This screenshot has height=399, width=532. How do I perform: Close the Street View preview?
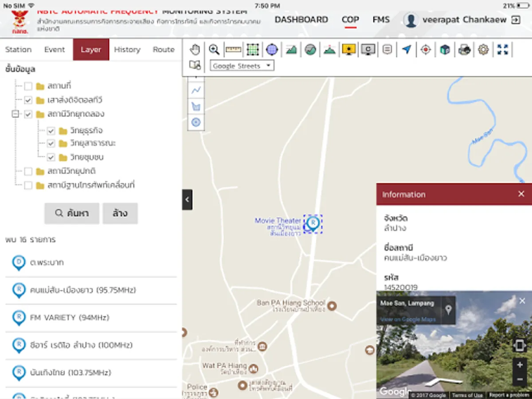[522, 301]
